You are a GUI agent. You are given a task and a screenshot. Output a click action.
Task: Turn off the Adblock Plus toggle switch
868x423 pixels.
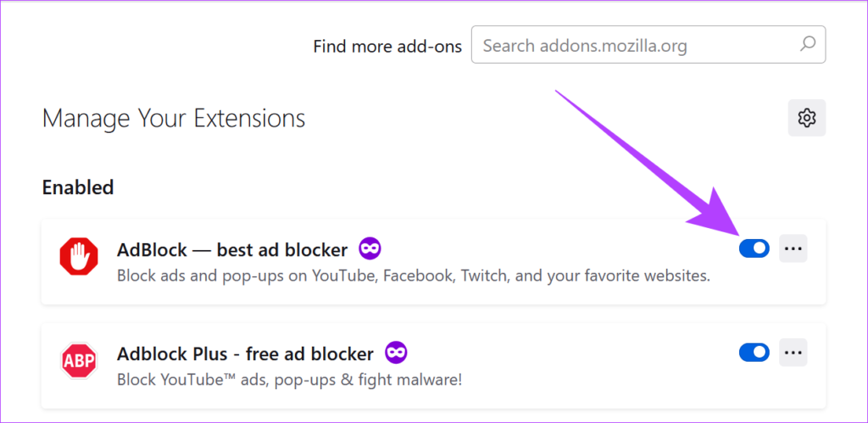tap(754, 352)
